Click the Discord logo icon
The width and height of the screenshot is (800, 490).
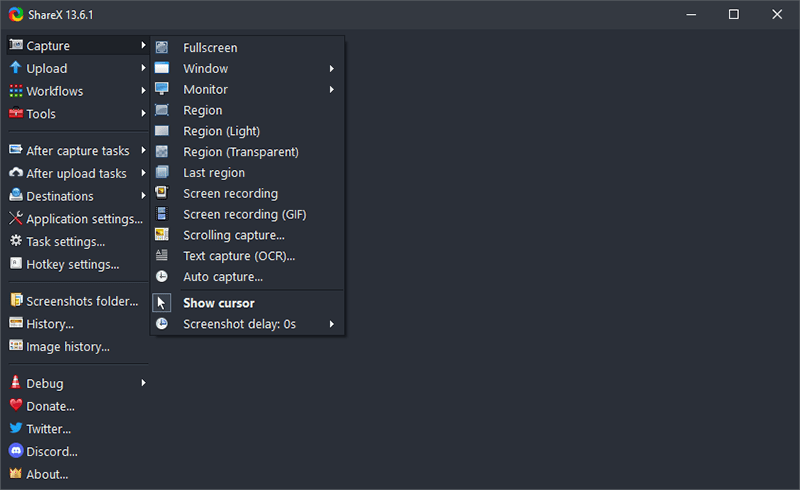(16, 451)
